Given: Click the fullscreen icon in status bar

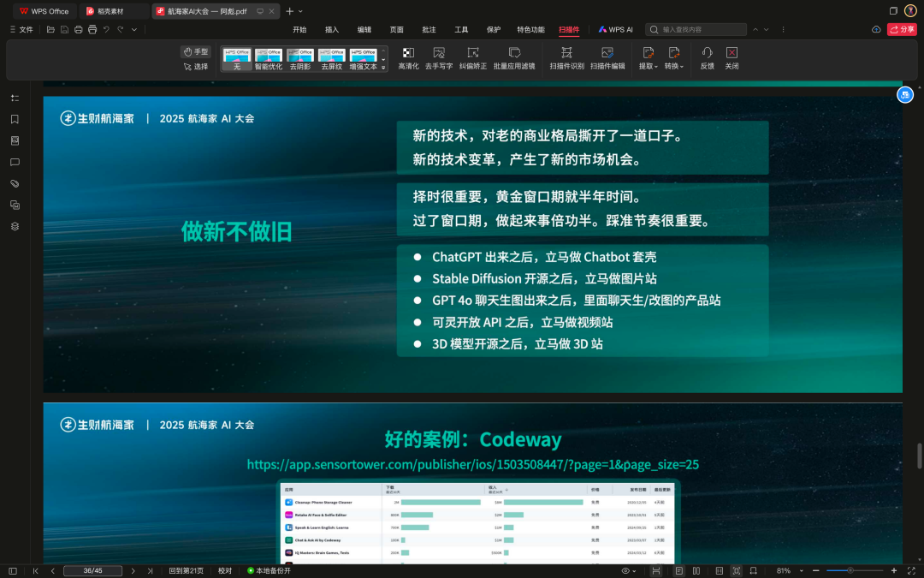Looking at the screenshot, I should click(911, 571).
